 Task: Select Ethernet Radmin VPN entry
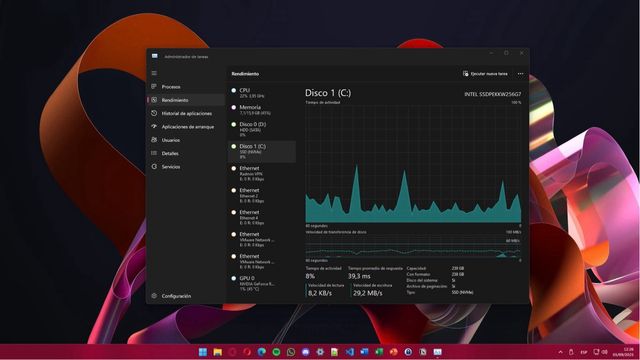pos(262,173)
